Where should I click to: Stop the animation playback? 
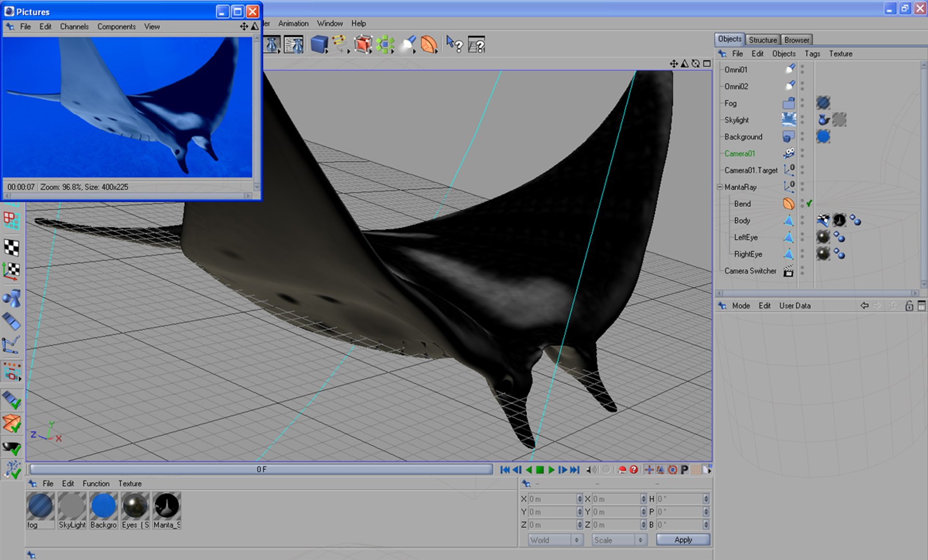click(540, 470)
